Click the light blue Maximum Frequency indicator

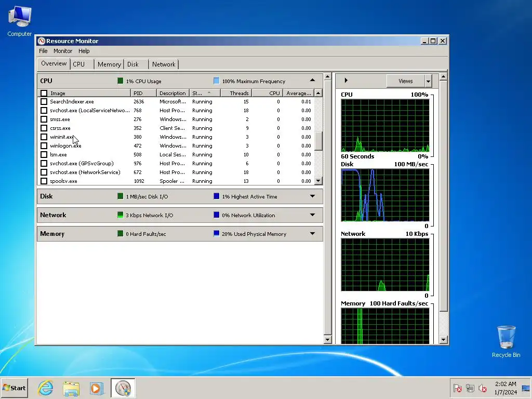tap(216, 81)
